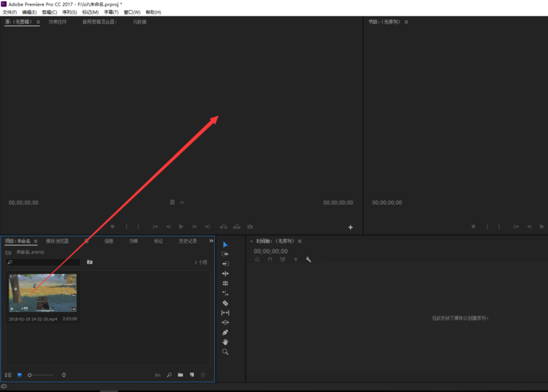548x392 pixels.
Task: Select the Track Select Forward tool
Action: click(x=225, y=254)
